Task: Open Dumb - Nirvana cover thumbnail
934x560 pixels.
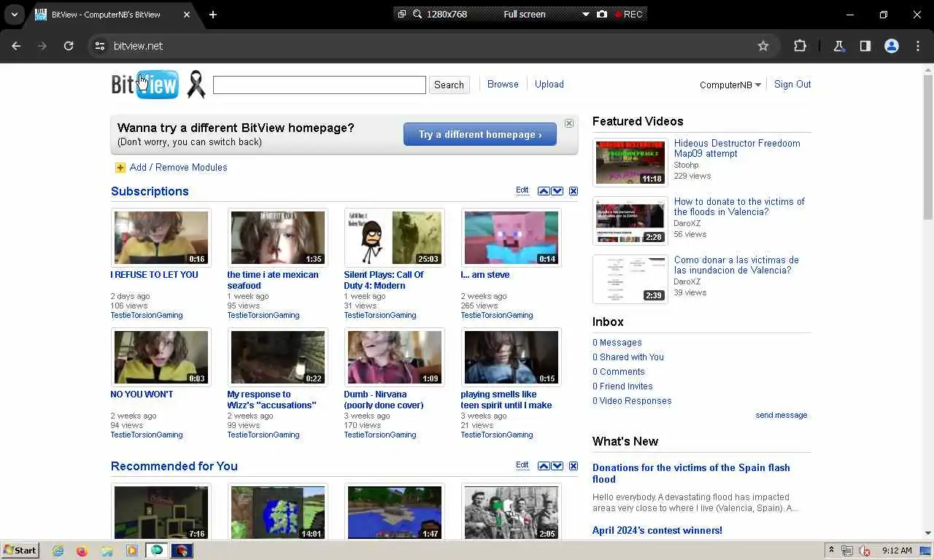Action: click(x=395, y=357)
